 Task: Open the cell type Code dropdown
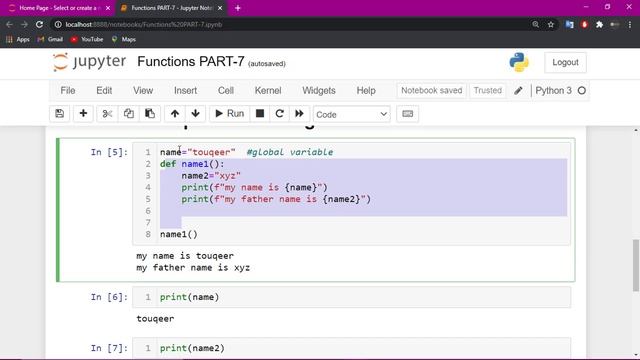[351, 114]
